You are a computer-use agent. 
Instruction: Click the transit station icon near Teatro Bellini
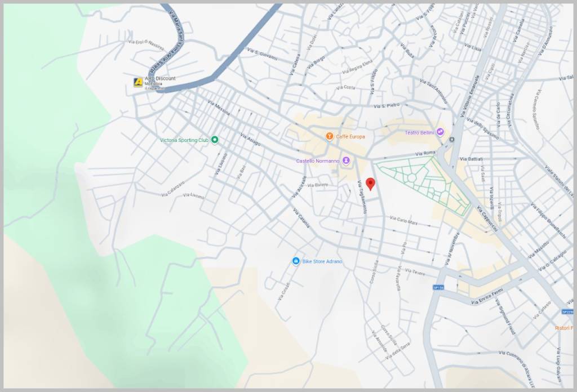(x=452, y=141)
